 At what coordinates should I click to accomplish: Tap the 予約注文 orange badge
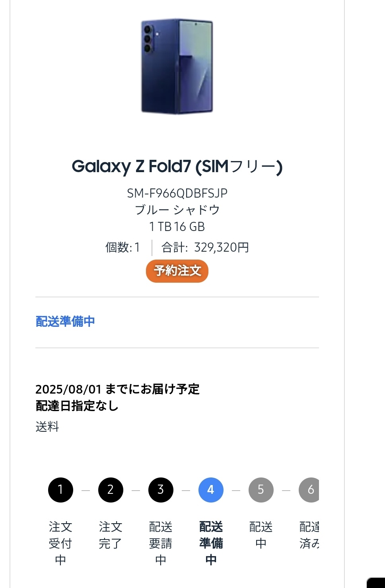(177, 271)
